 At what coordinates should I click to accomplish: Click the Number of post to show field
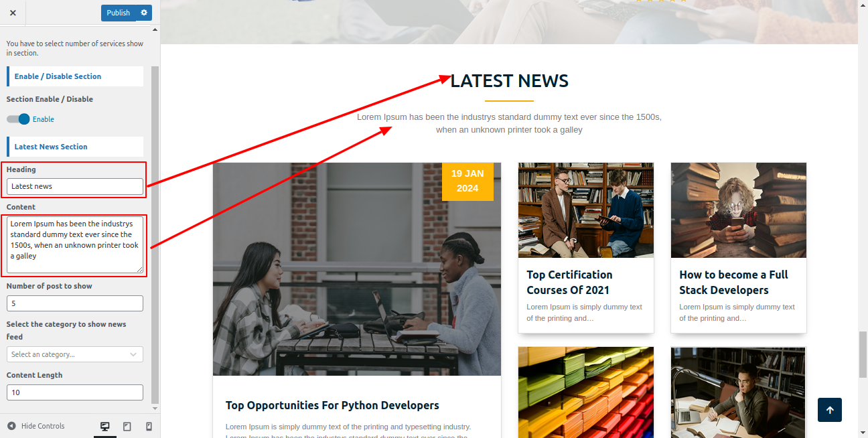[x=75, y=303]
